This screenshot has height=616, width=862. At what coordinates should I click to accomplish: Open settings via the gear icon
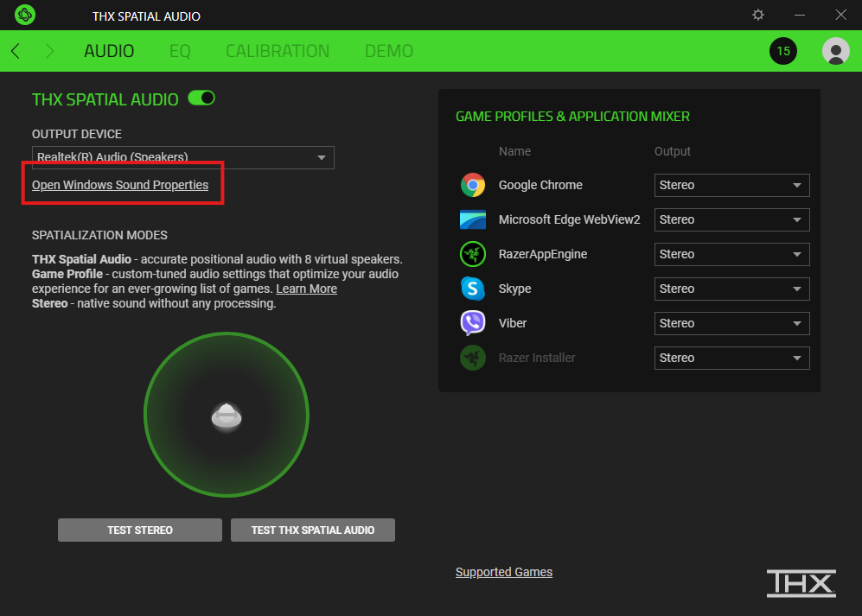click(758, 15)
